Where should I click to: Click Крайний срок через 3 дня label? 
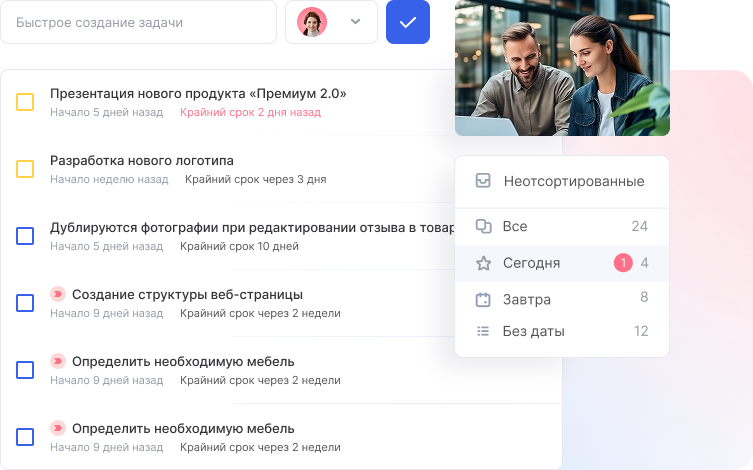[255, 180]
